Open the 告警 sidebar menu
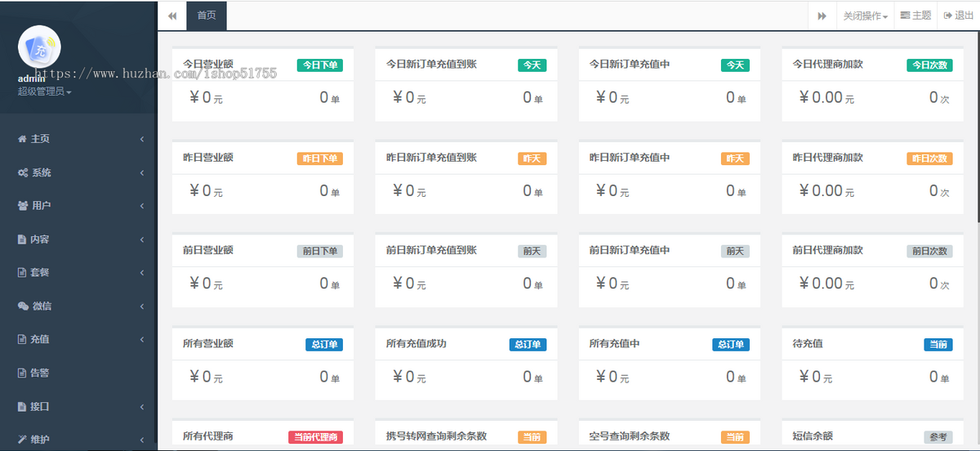The image size is (980, 451). (x=78, y=373)
